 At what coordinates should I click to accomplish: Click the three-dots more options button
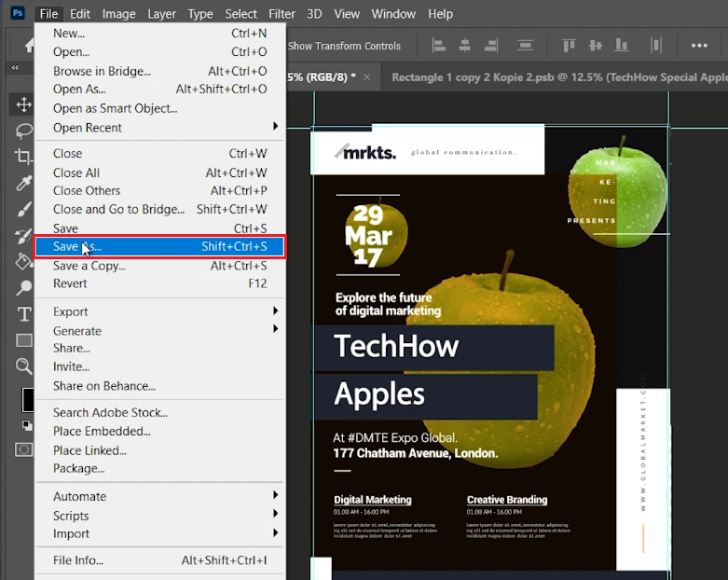tap(699, 46)
